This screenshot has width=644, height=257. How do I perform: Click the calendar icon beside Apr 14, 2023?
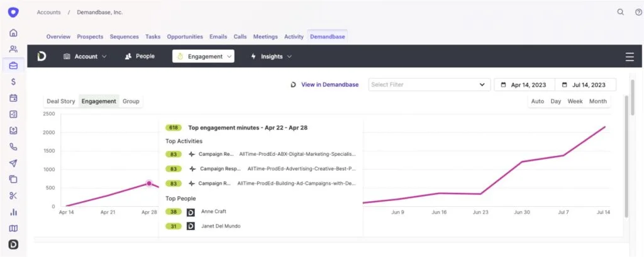(503, 85)
